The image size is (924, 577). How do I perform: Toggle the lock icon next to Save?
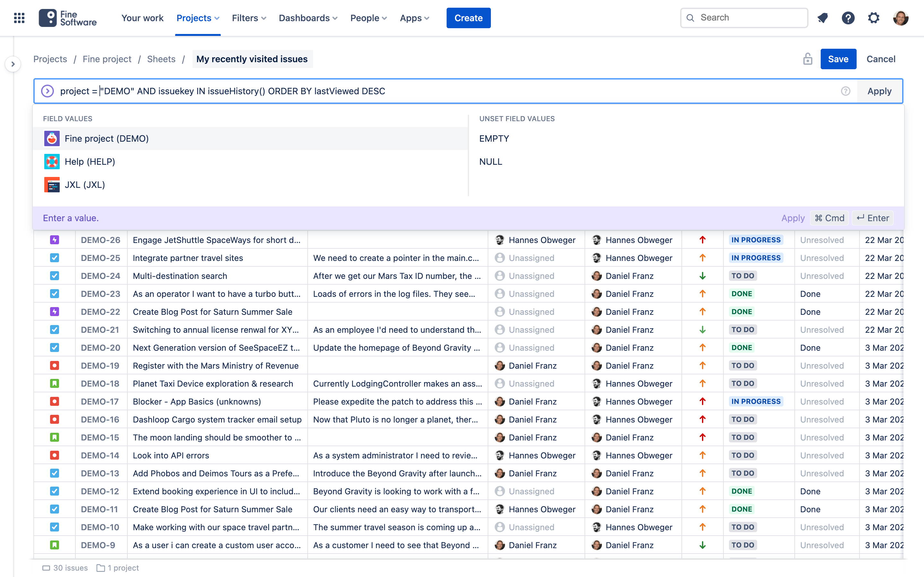click(x=807, y=59)
